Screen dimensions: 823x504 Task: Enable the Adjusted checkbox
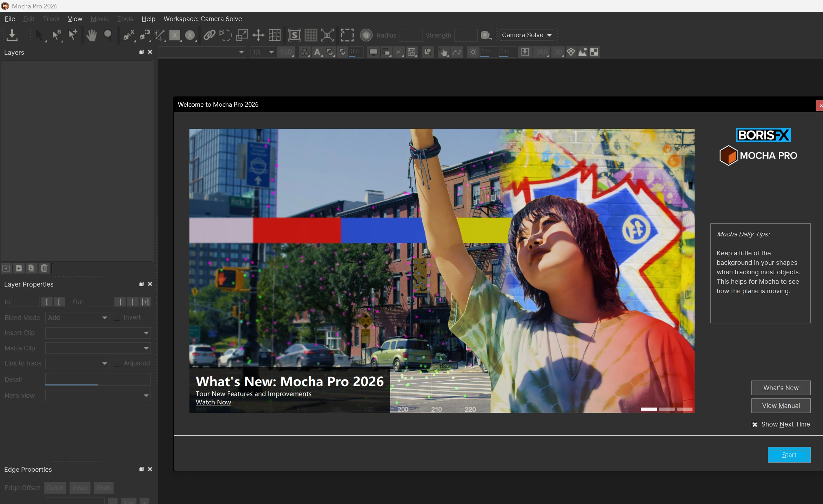(x=117, y=363)
